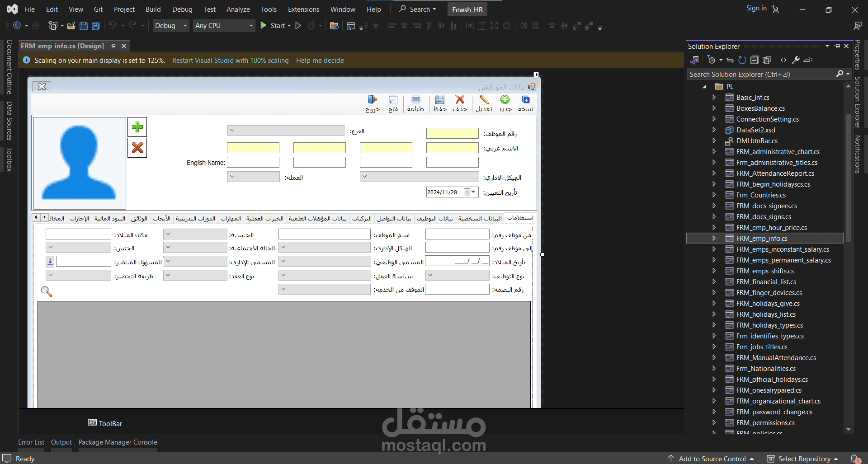The width and height of the screenshot is (868, 464).
Task: Click the red X remove-photo button
Action: pos(137,148)
